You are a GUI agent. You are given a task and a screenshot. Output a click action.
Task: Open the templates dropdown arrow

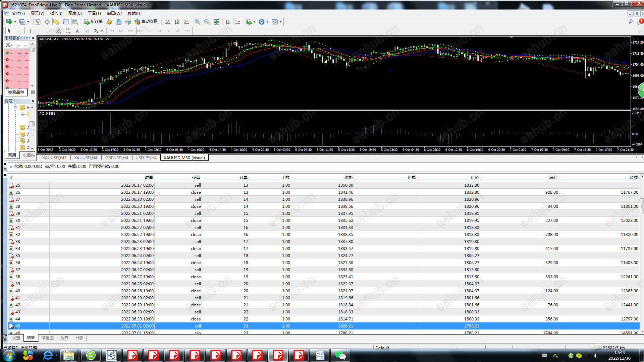pyautogui.click(x=280, y=22)
